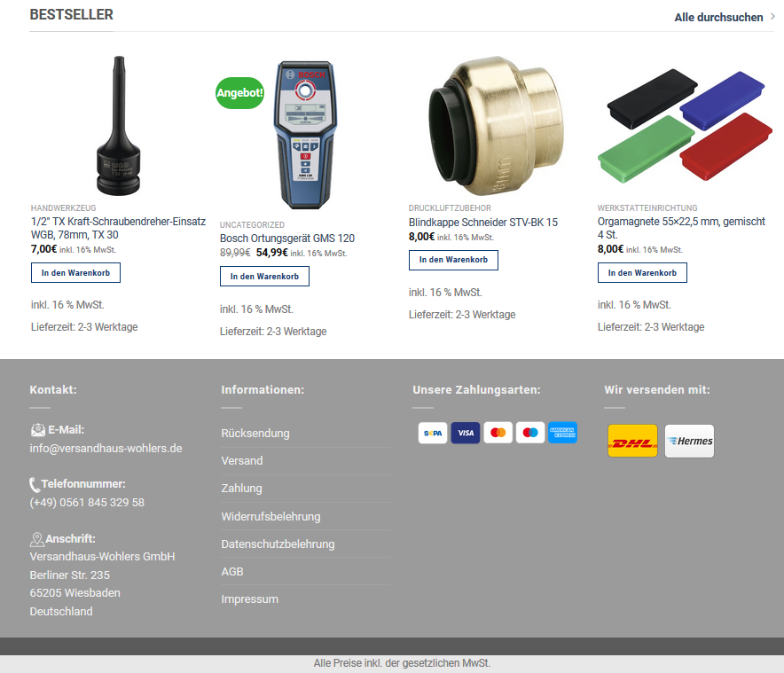Image resolution: width=784 pixels, height=673 pixels.
Task: View the brass Blindkappe product image
Action: pos(496,126)
